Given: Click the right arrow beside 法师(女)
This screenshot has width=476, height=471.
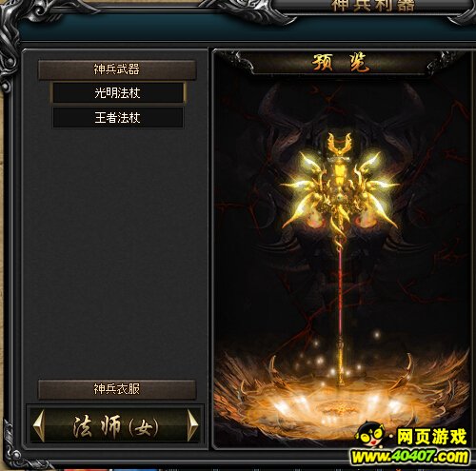Looking at the screenshot, I should pos(193,425).
